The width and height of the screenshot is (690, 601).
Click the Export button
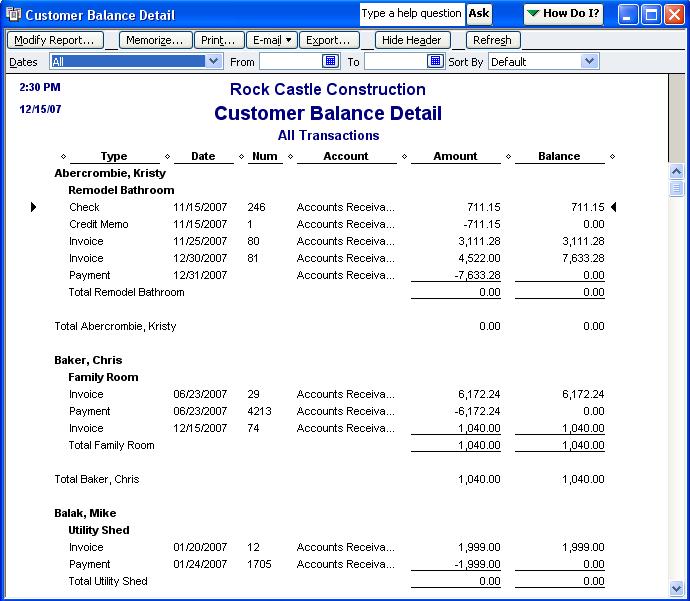click(329, 40)
